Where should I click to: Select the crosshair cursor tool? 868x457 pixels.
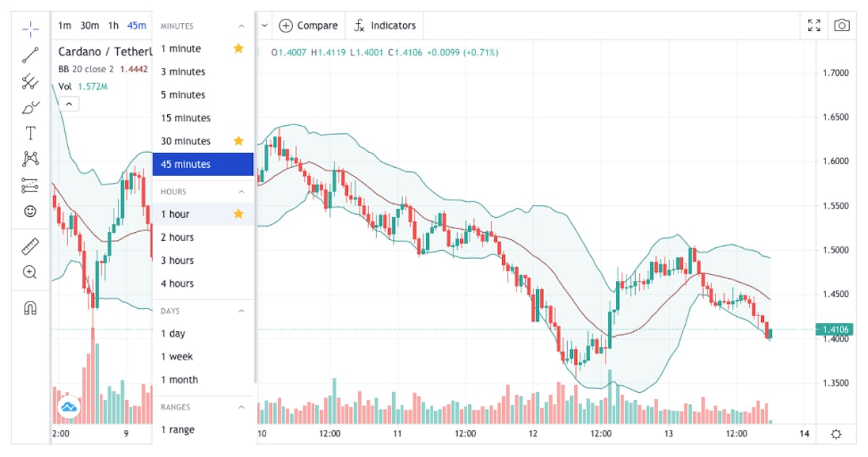(x=30, y=29)
